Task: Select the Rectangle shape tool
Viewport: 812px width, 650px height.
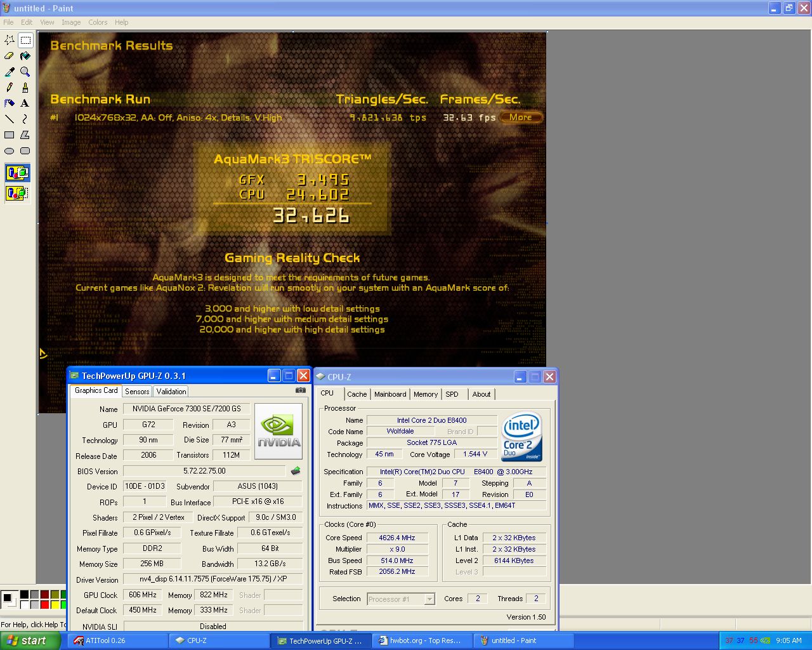Action: tap(10, 135)
